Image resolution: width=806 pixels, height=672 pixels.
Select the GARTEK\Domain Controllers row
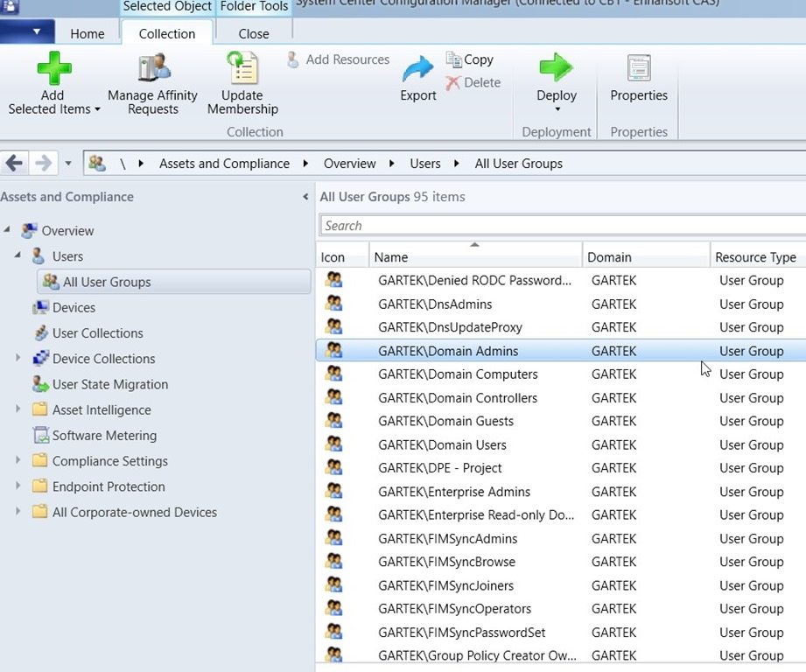click(561, 397)
